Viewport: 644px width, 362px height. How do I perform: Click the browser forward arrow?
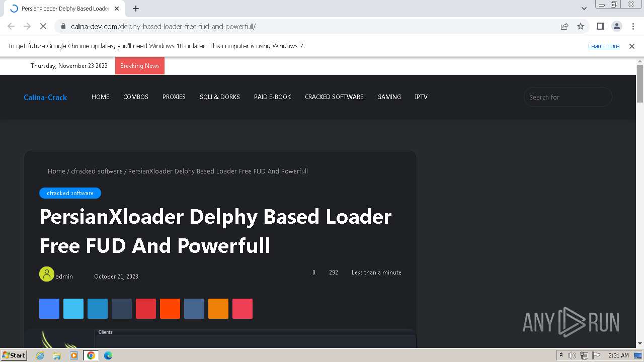(x=27, y=26)
